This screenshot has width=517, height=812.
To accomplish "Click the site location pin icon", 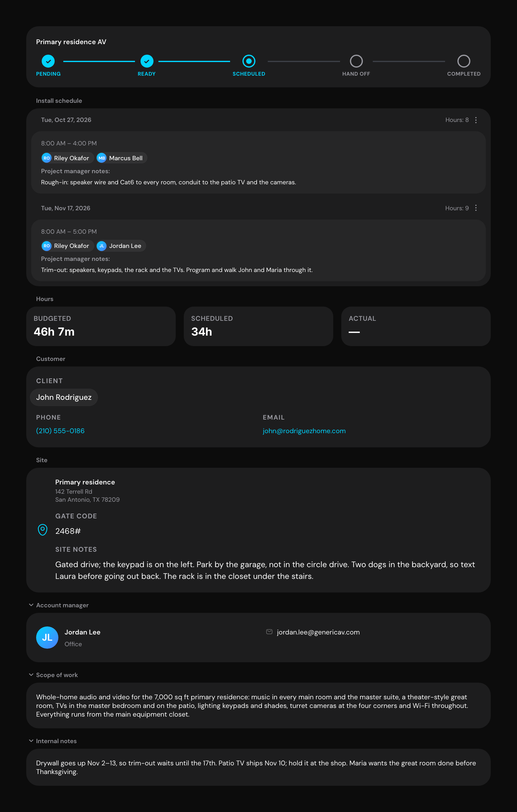I will click(x=43, y=530).
